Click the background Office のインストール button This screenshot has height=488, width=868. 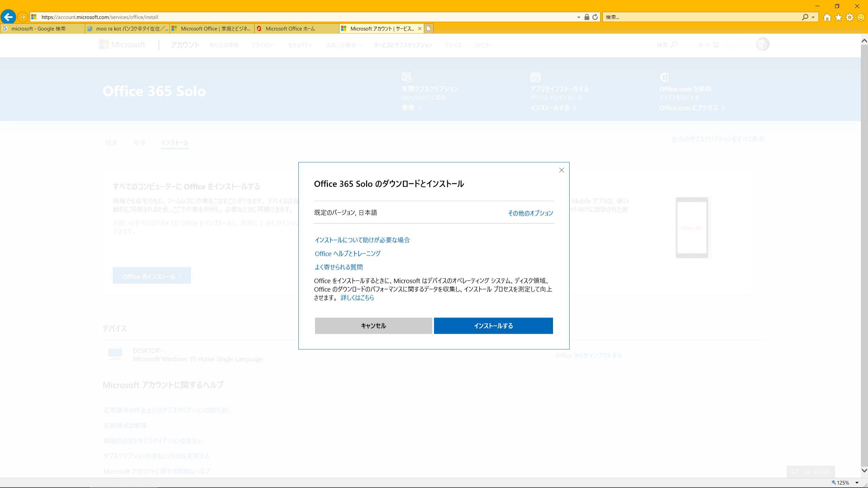pos(152,276)
